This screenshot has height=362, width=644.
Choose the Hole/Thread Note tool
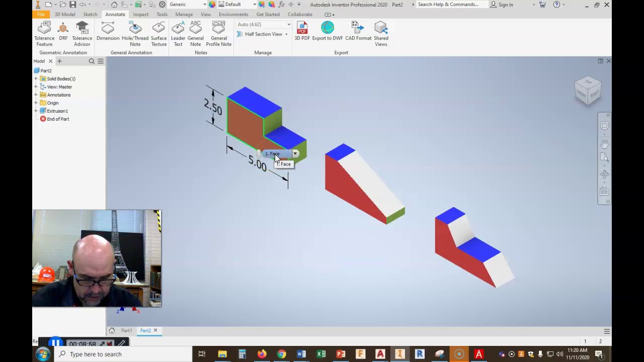pyautogui.click(x=135, y=34)
